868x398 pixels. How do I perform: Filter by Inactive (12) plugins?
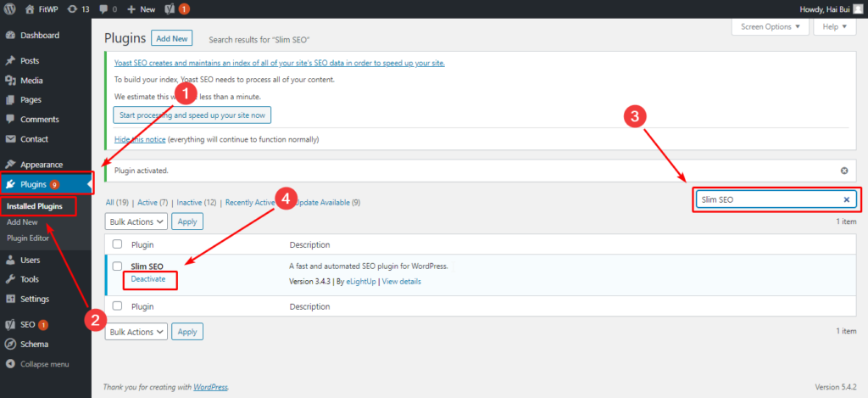196,203
